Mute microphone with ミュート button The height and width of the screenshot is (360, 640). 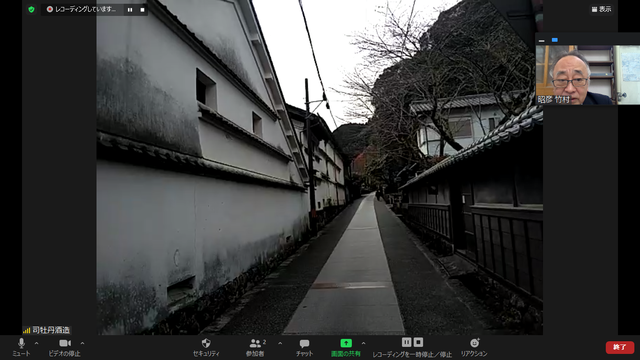[x=21, y=347]
